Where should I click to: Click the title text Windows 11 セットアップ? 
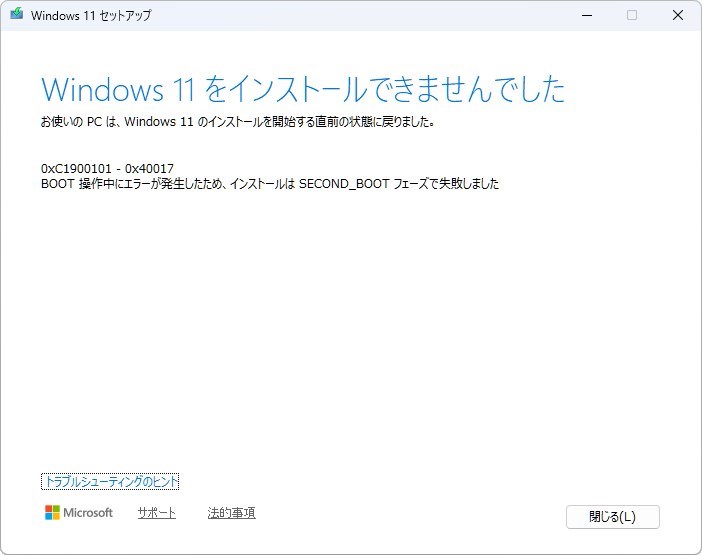91,15
